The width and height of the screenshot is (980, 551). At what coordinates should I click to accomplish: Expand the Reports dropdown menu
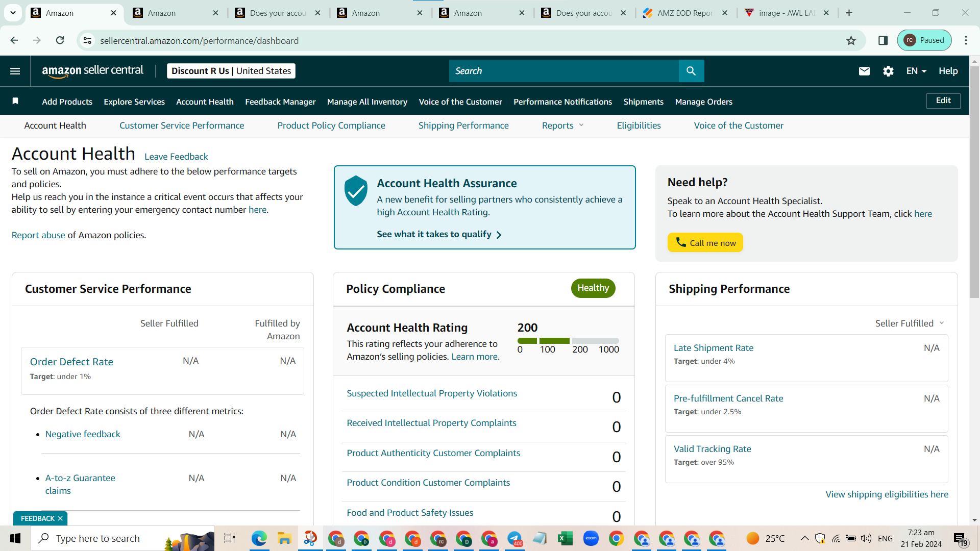tap(562, 126)
